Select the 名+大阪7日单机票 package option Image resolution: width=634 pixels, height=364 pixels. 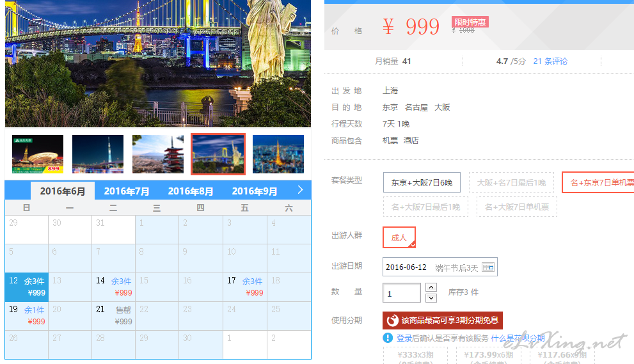point(517,207)
